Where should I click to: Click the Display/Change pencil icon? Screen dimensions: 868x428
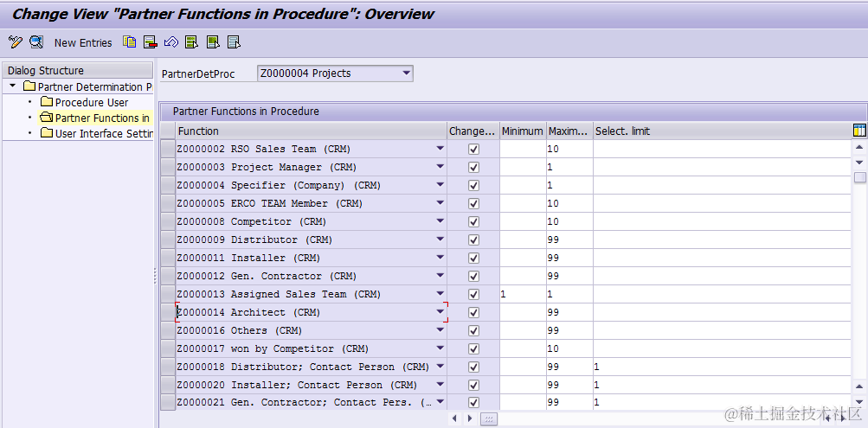pyautogui.click(x=16, y=42)
